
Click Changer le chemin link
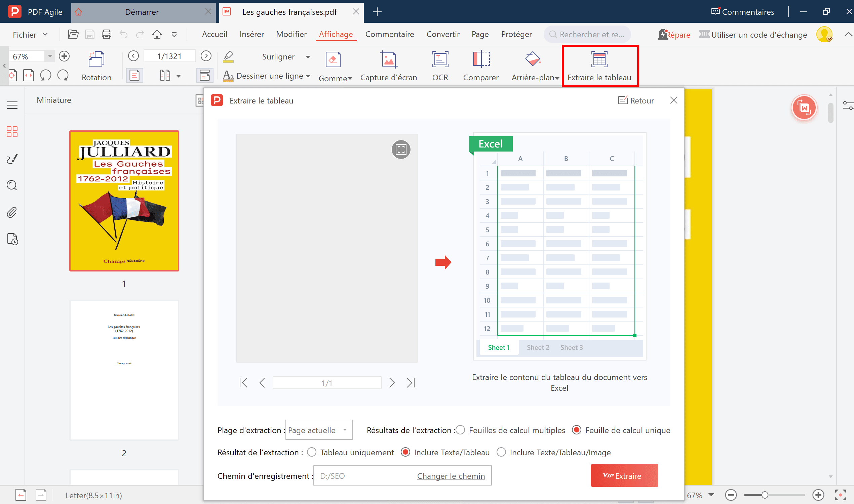(x=451, y=476)
